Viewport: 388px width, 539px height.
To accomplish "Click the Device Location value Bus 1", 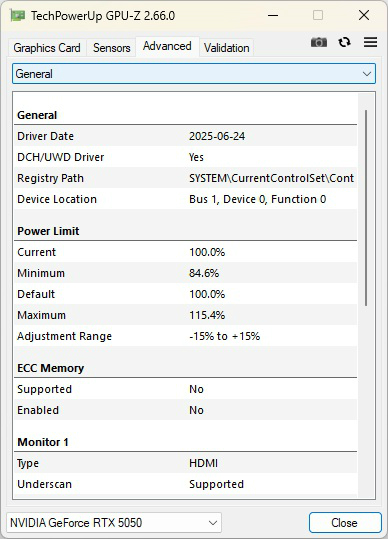I will click(257, 199).
